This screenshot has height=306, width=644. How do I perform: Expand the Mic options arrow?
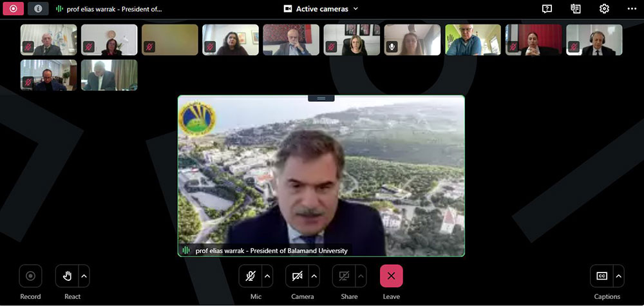click(x=268, y=276)
